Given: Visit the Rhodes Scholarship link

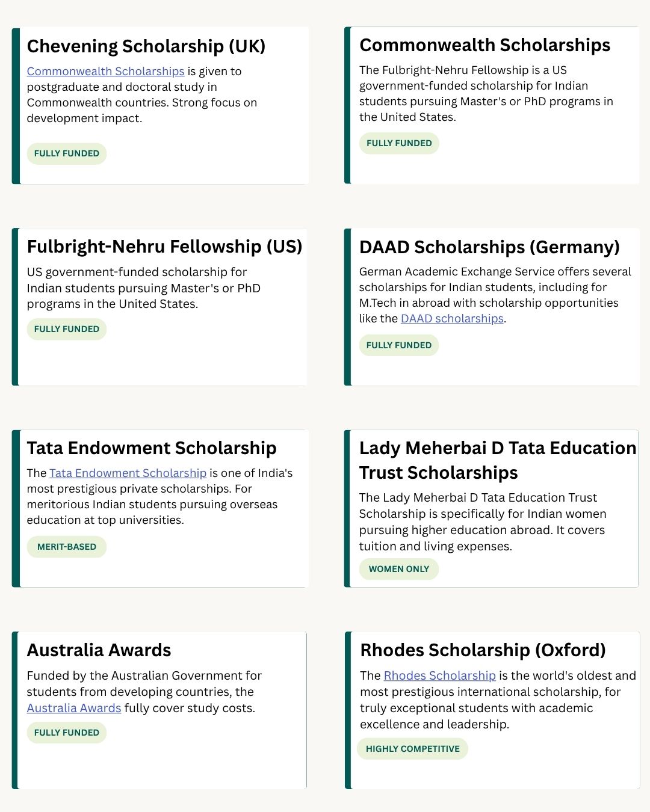Looking at the screenshot, I should pos(439,676).
